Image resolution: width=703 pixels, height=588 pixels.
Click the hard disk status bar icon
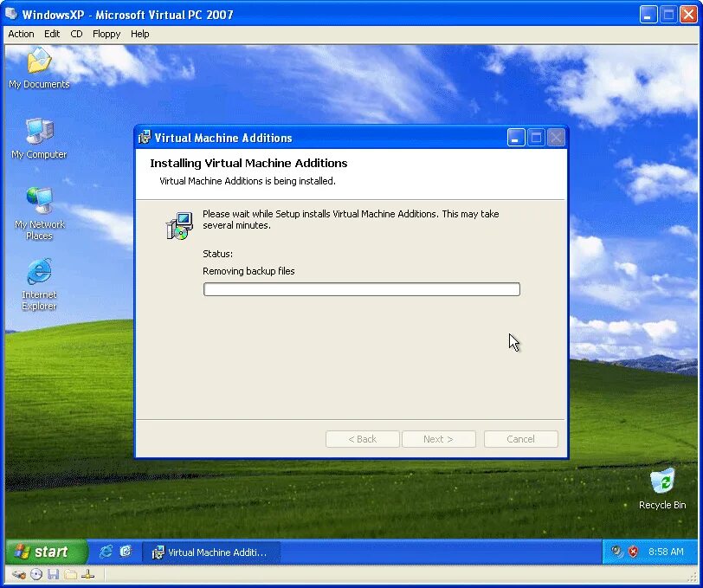18,574
